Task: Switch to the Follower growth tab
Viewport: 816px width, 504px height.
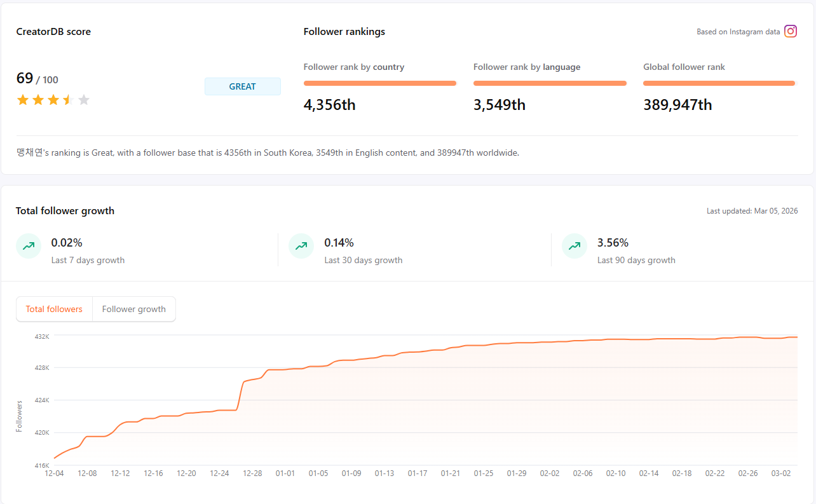Action: pos(133,309)
